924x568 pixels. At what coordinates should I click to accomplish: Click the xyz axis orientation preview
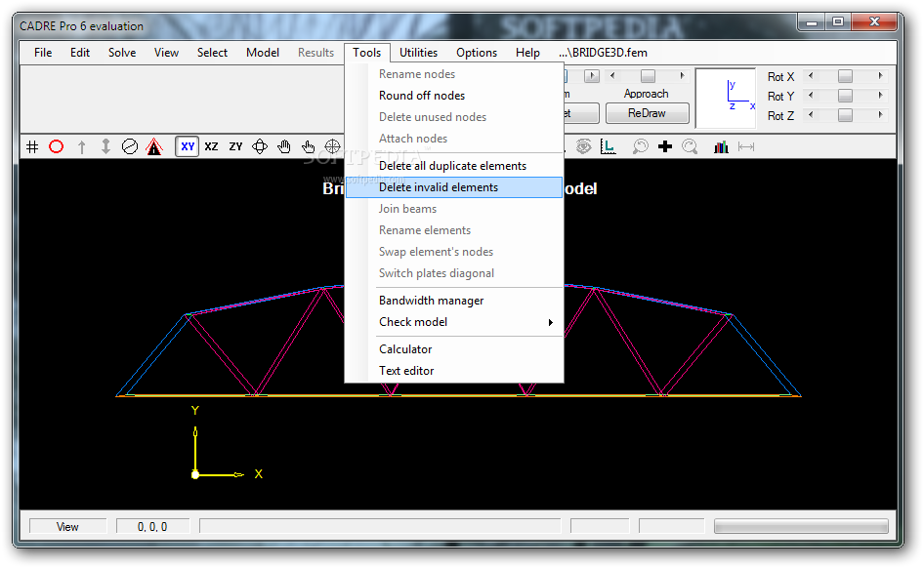pyautogui.click(x=726, y=98)
